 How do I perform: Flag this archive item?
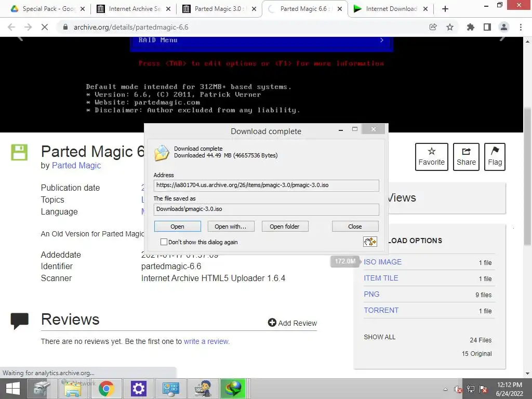tap(495, 157)
